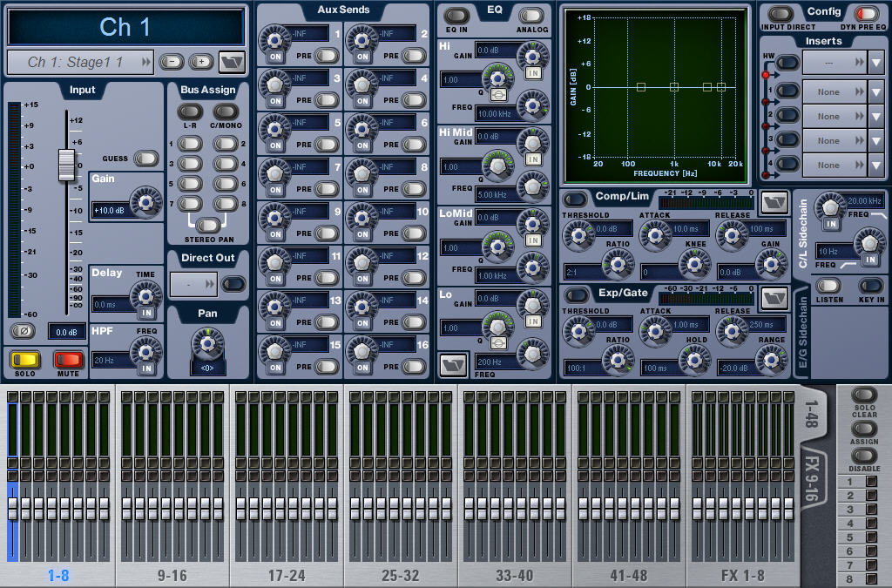
Task: Open the Exp/Gate preset folder icon
Action: (774, 298)
